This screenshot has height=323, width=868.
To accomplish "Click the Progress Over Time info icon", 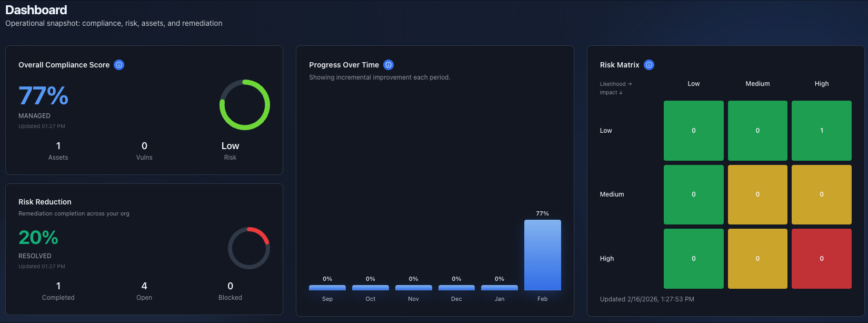I will click(x=388, y=64).
